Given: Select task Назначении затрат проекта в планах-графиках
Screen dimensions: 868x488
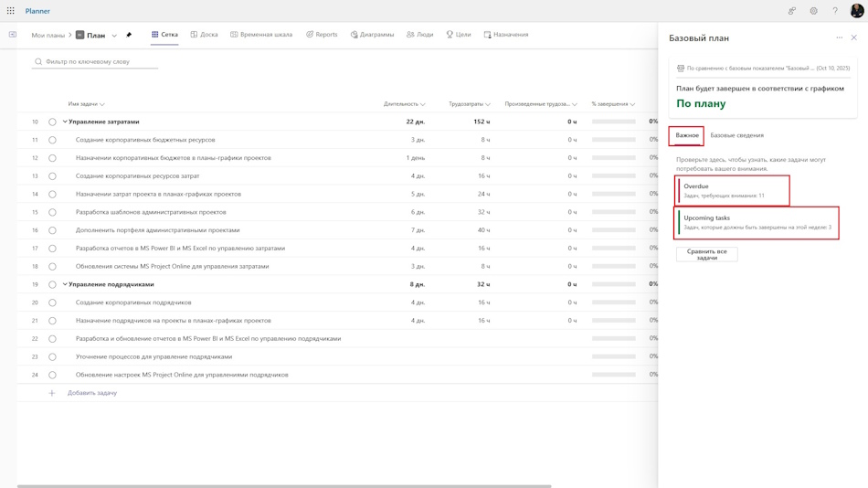Looking at the screenshot, I should (x=158, y=195).
